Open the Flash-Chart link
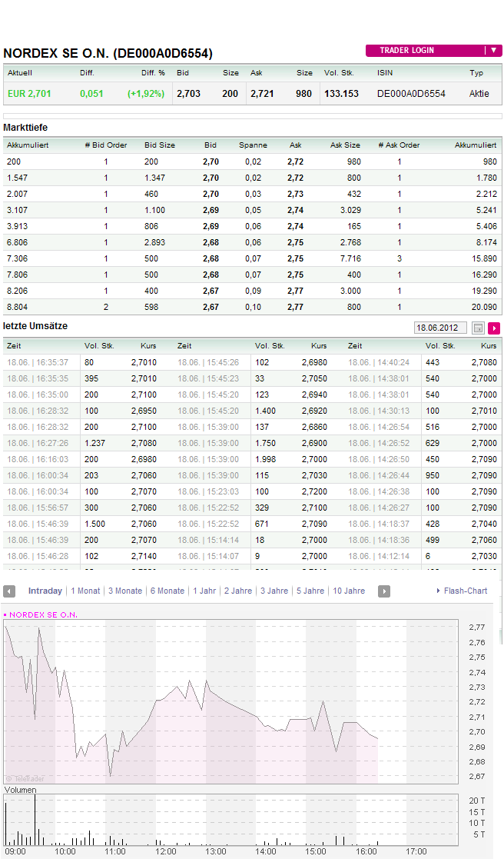The height and width of the screenshot is (859, 504). click(x=465, y=591)
